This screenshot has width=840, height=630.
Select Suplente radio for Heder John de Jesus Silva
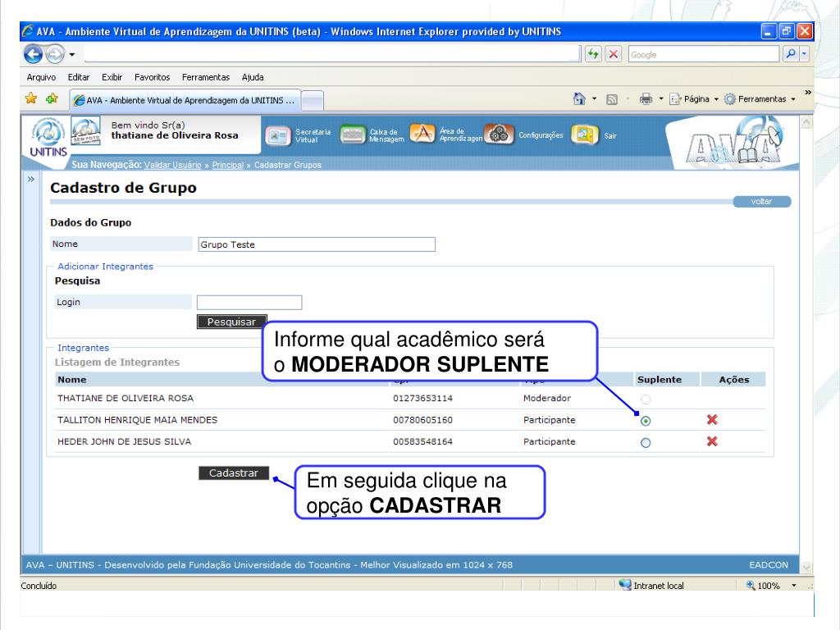(646, 443)
